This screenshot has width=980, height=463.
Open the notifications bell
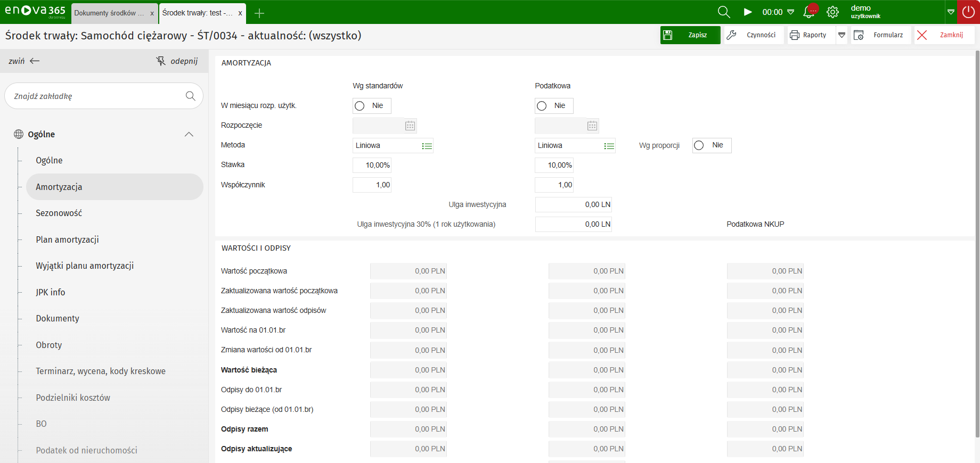[809, 12]
